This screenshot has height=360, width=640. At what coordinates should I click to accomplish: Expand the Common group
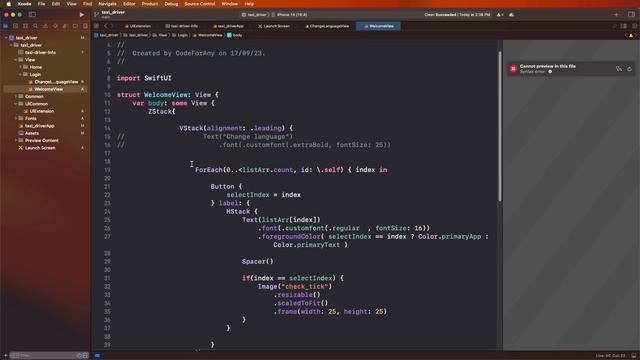16,97
